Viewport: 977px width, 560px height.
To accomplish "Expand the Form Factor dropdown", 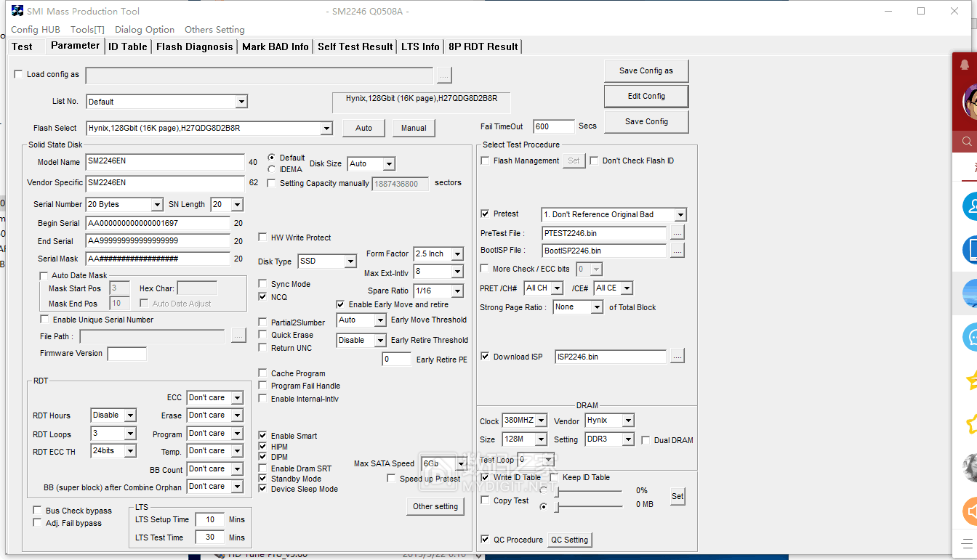I will [x=457, y=254].
